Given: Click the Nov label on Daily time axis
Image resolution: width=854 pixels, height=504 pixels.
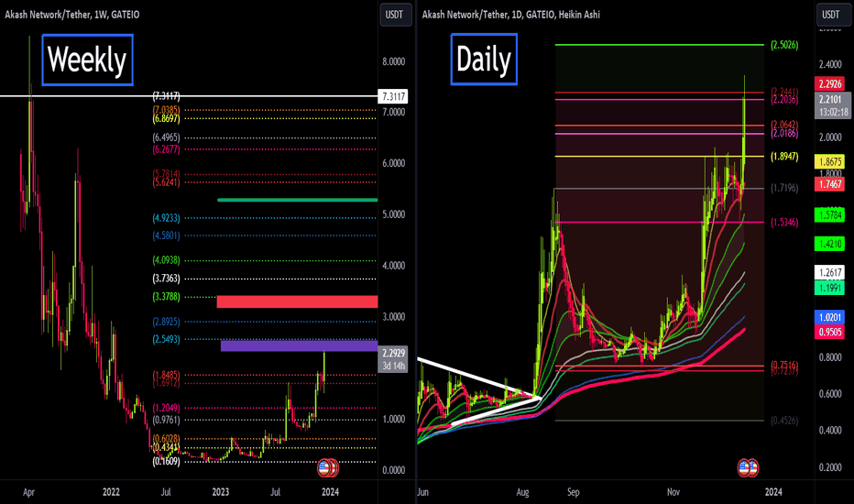Looking at the screenshot, I should 673,492.
